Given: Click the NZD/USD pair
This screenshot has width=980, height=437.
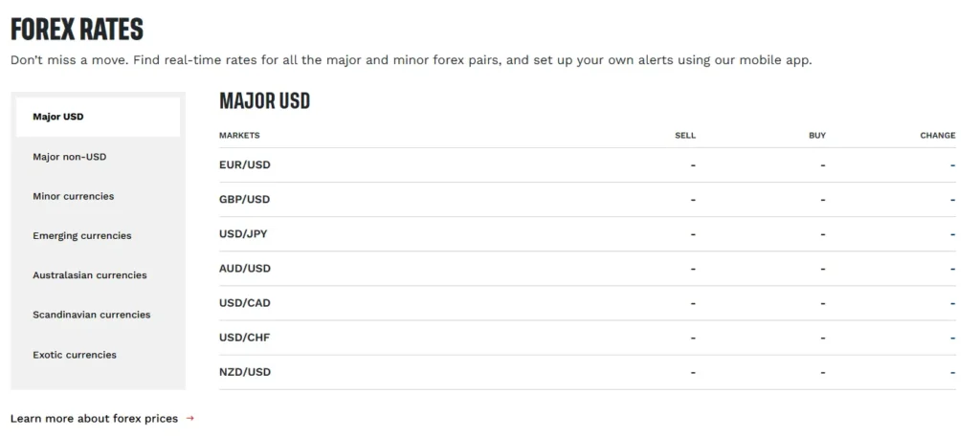Looking at the screenshot, I should [x=245, y=372].
